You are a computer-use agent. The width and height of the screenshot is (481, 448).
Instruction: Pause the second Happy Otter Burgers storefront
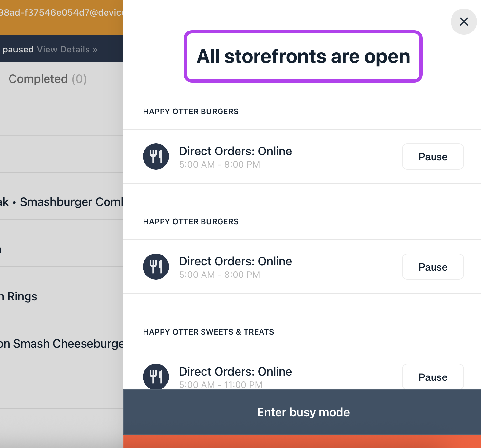pyautogui.click(x=433, y=267)
